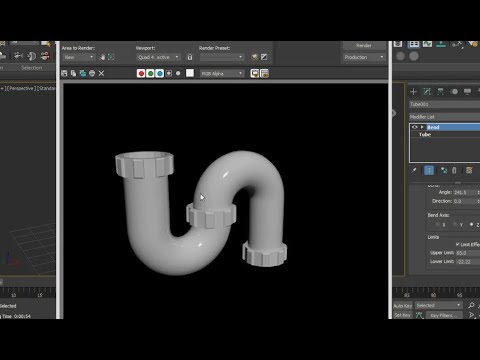Switch to the Motion panel tab
The height and width of the screenshot is (360, 480).
(454, 92)
